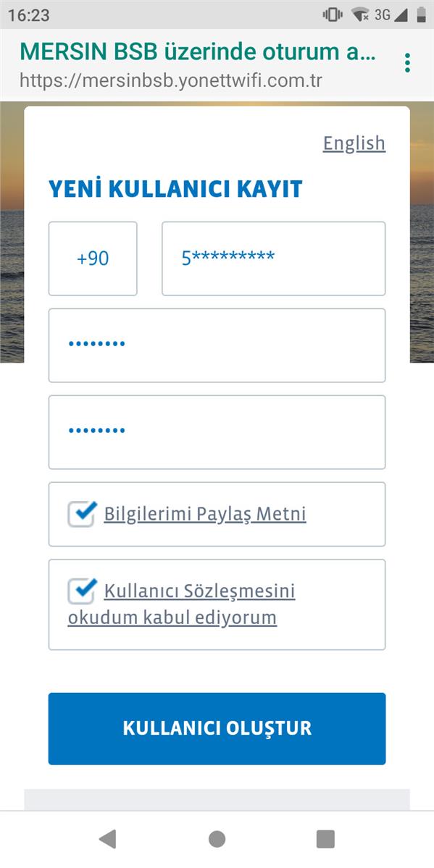434x868 pixels.
Task: Switch the page language to English
Action: click(x=354, y=143)
